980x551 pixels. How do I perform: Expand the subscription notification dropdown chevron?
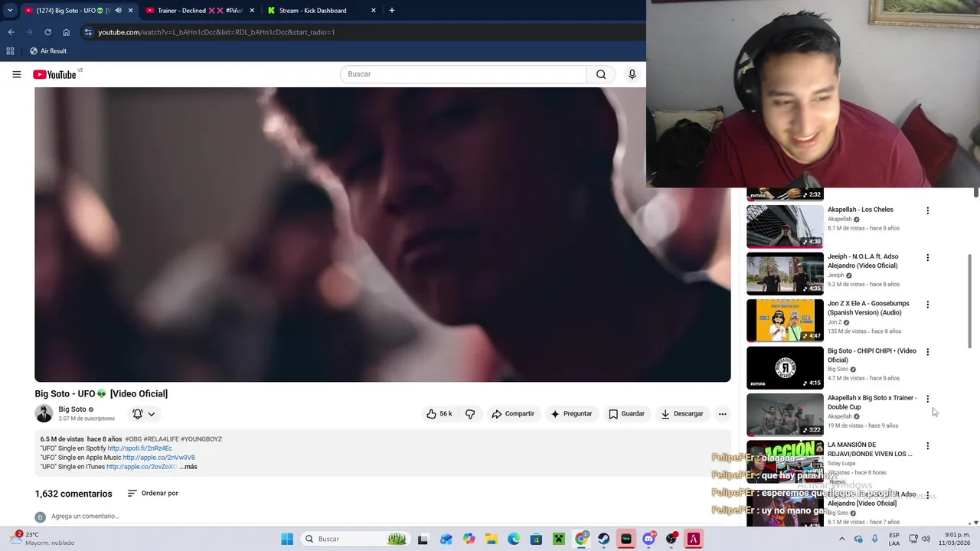[x=152, y=414]
